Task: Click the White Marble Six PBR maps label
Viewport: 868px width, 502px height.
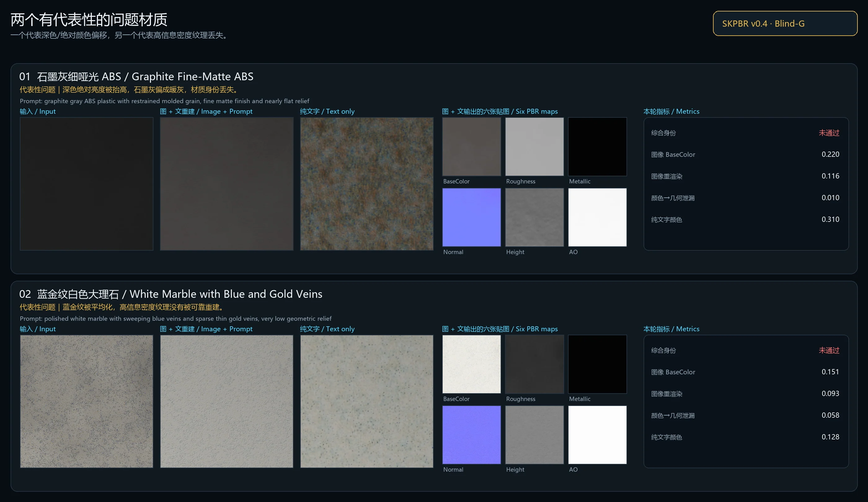Action: [500, 329]
